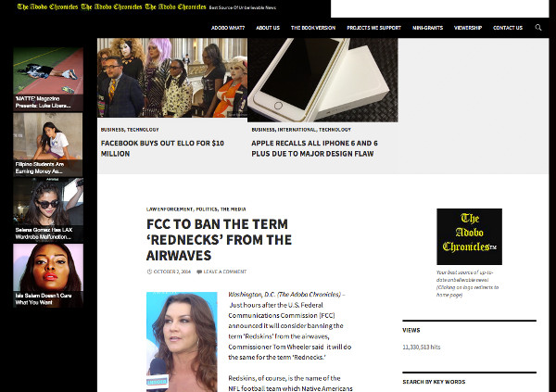Open the ADOBO WHAT? menu item
The height and width of the screenshot is (392, 556).
coord(228,28)
